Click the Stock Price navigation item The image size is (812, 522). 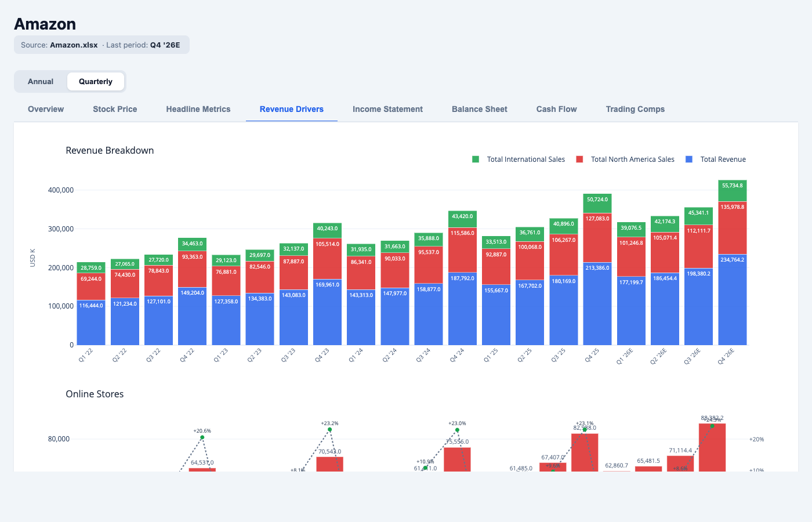[114, 109]
